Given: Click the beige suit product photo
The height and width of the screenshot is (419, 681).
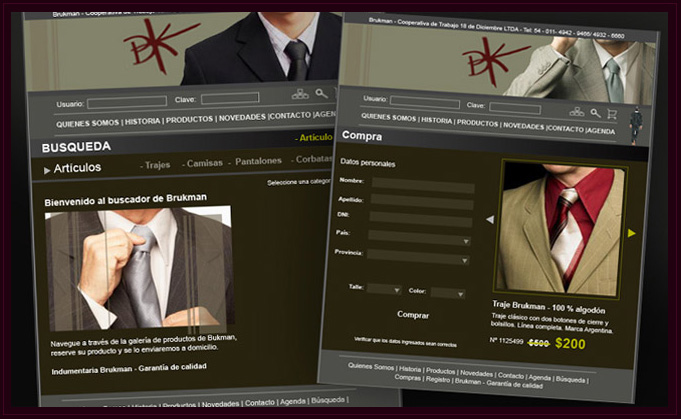Looking at the screenshot, I should 561,229.
